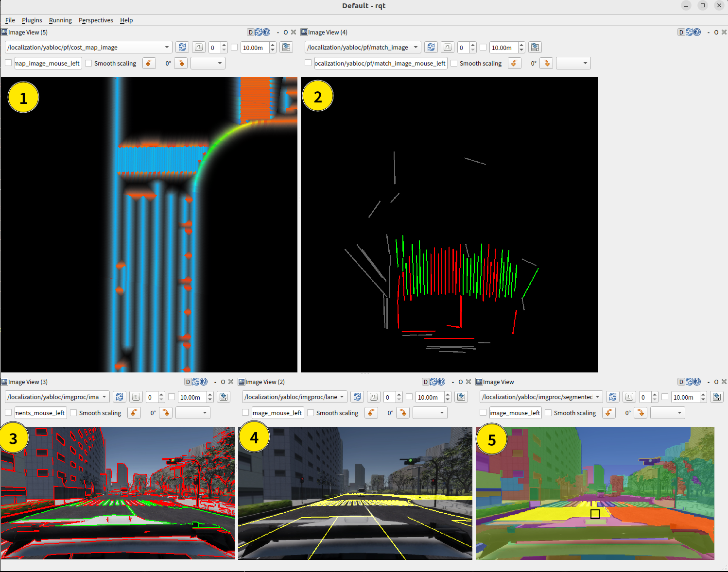This screenshot has height=572, width=728.
Task: Refresh topics in Image View (5) panel
Action: 182,47
